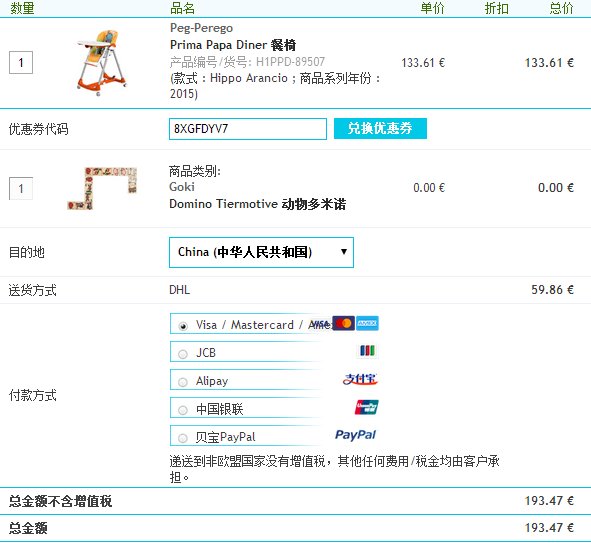Click the 总价 column header
Image resolution: width=591 pixels, height=543 pixels.
(x=561, y=8)
